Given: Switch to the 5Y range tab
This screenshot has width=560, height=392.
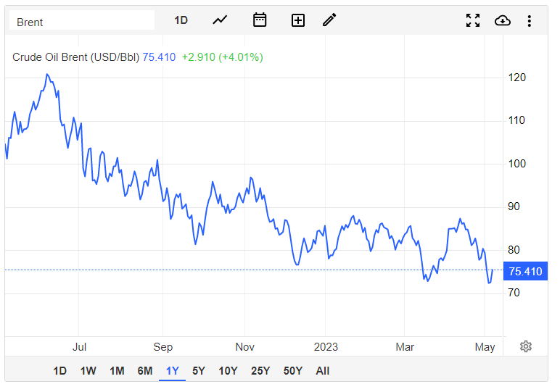Looking at the screenshot, I should click(x=199, y=371).
